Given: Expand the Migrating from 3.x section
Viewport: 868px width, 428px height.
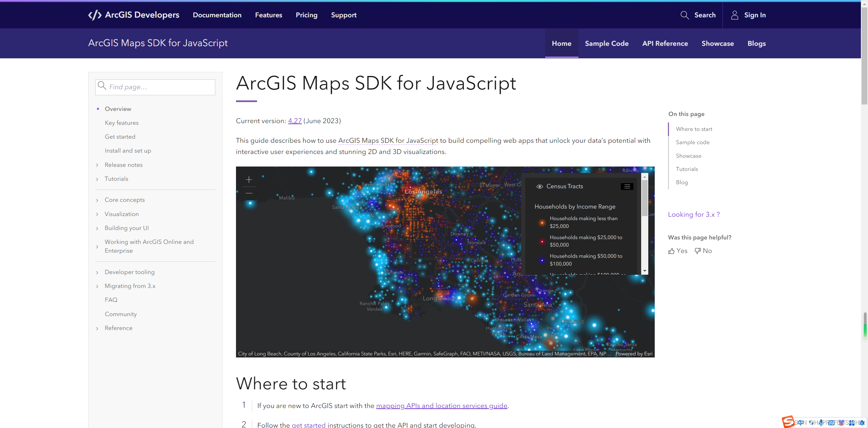Looking at the screenshot, I should coord(97,286).
